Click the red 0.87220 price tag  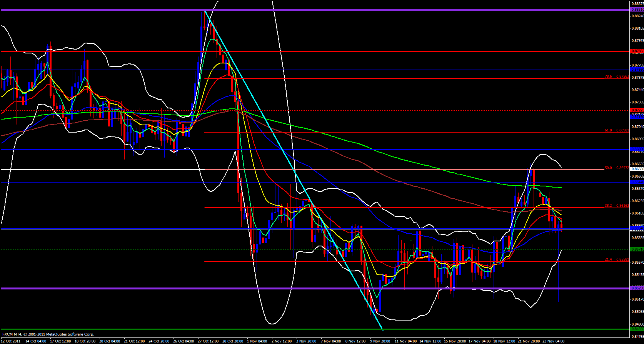click(x=637, y=110)
